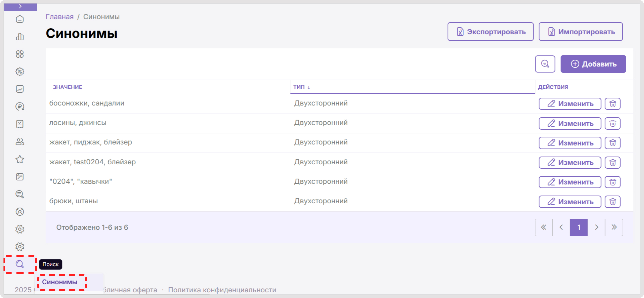This screenshot has width=644, height=298.
Task: Open the lower gear settings icon
Action: pyautogui.click(x=20, y=247)
